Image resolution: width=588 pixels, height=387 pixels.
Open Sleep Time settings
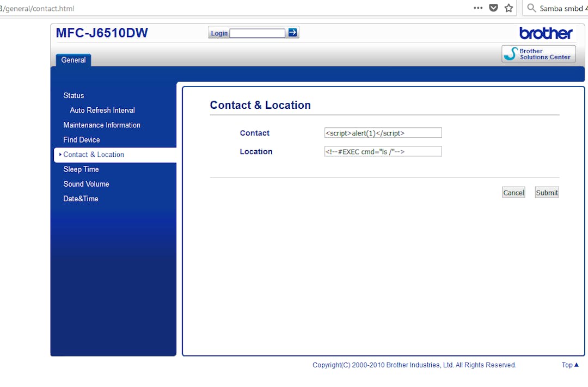pyautogui.click(x=81, y=169)
